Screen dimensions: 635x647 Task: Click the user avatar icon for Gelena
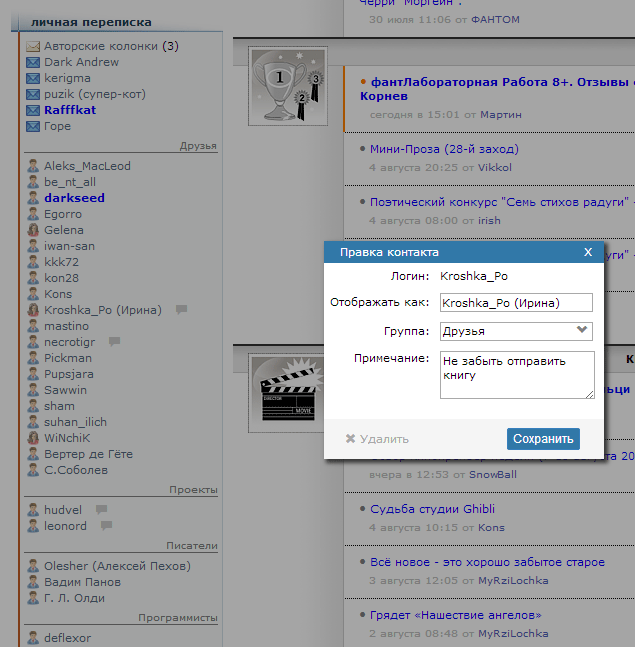click(x=33, y=230)
